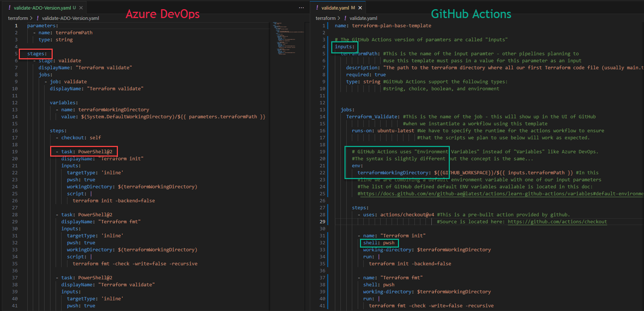Click the boxed "shell: pwsh" on line 32
The width and height of the screenshot is (644, 311).
point(379,243)
